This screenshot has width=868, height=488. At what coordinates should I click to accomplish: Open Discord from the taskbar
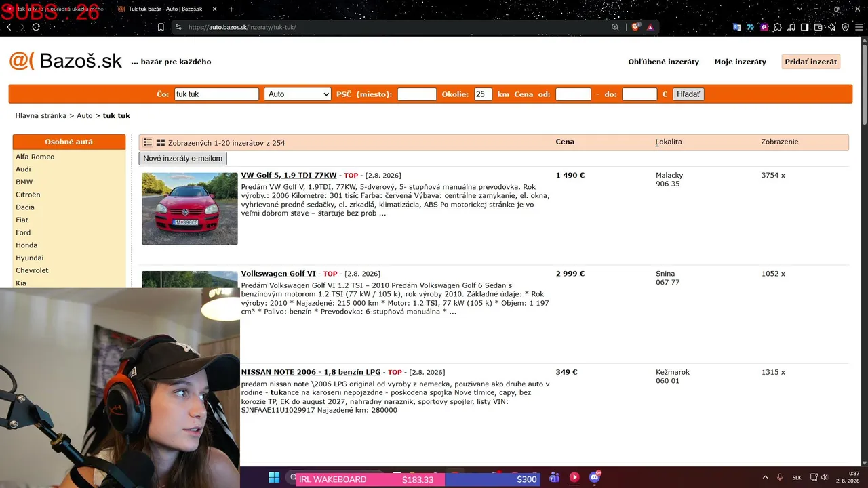595,477
